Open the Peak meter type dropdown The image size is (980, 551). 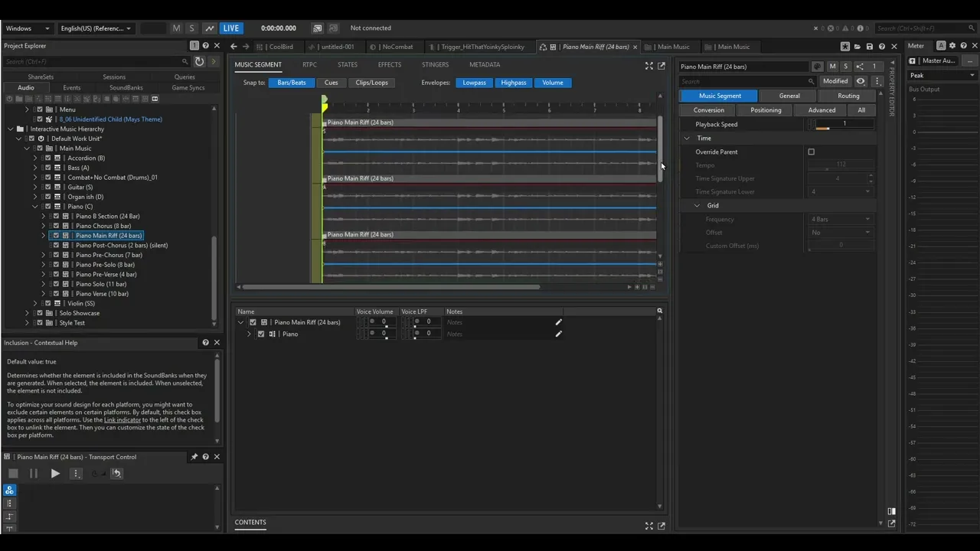coord(942,75)
